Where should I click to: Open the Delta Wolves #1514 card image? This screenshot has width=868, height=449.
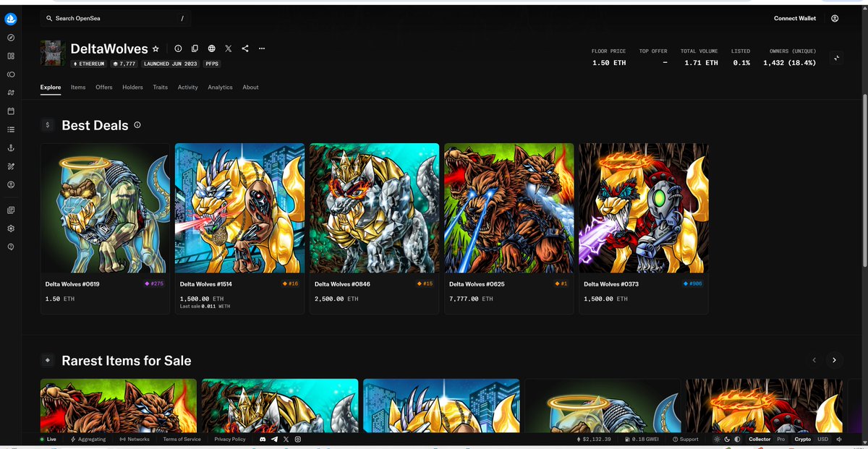click(x=239, y=208)
